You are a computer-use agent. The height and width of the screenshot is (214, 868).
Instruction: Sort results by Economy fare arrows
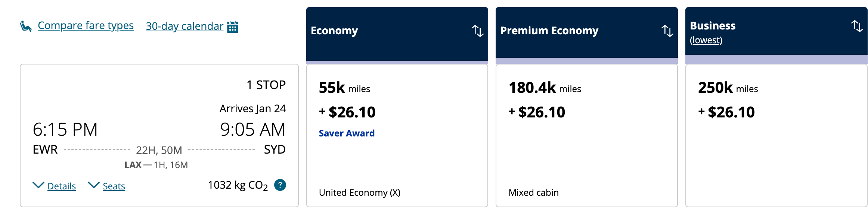pos(477,31)
